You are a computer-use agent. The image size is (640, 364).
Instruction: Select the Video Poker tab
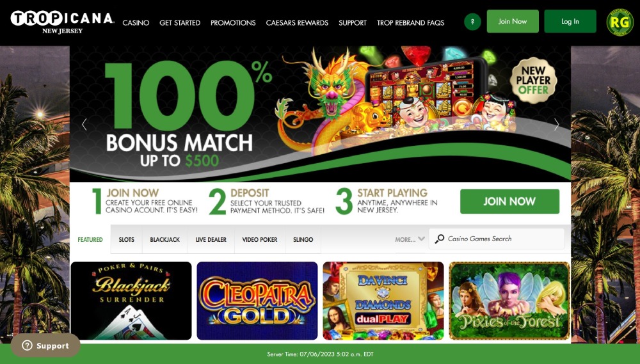pyautogui.click(x=260, y=239)
